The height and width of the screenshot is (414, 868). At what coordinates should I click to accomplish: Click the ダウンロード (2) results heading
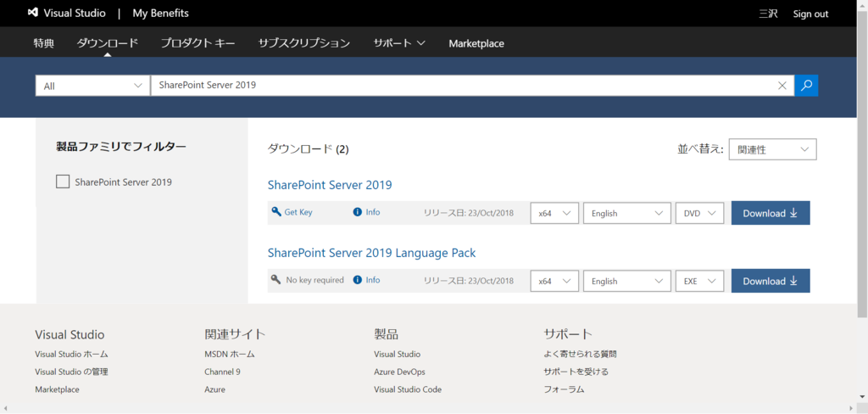pyautogui.click(x=309, y=149)
